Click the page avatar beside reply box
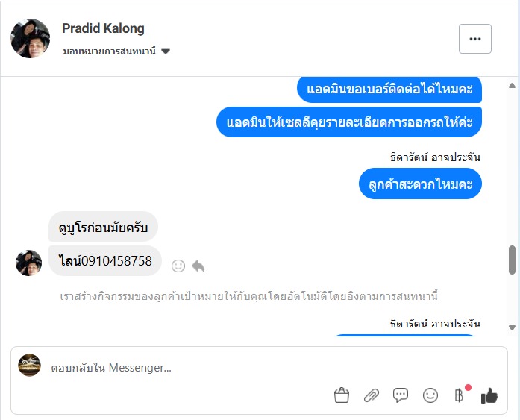This screenshot has width=520, height=420. point(30,365)
